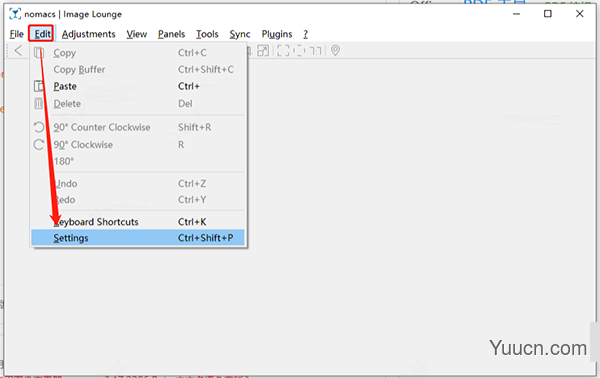The width and height of the screenshot is (600, 378).
Task: Choose Paste from Edit menu
Action: (x=138, y=86)
